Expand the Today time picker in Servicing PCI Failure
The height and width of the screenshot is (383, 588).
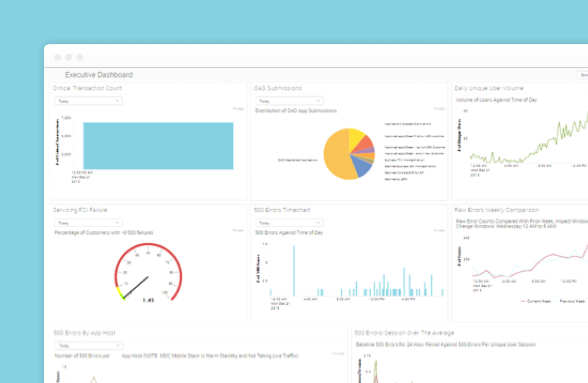tap(88, 223)
